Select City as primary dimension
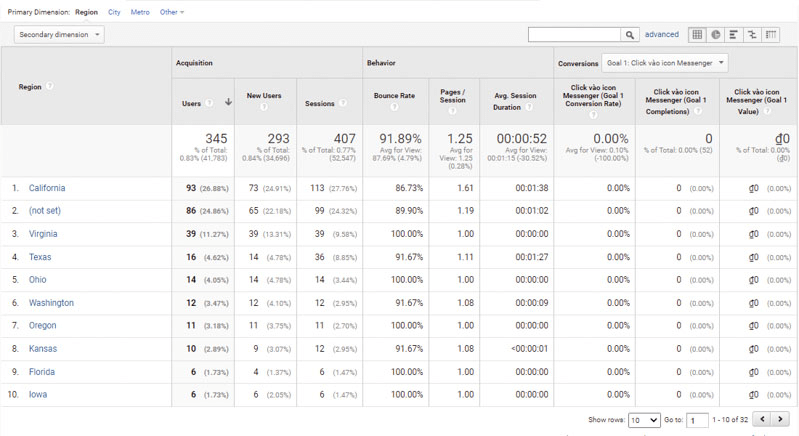This screenshot has height=436, width=799. [x=114, y=12]
